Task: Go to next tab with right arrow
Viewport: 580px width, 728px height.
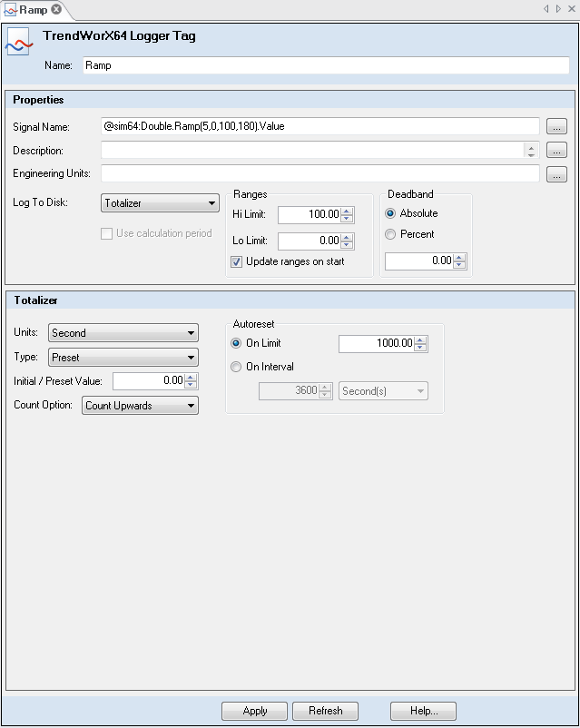Action: coord(558,9)
